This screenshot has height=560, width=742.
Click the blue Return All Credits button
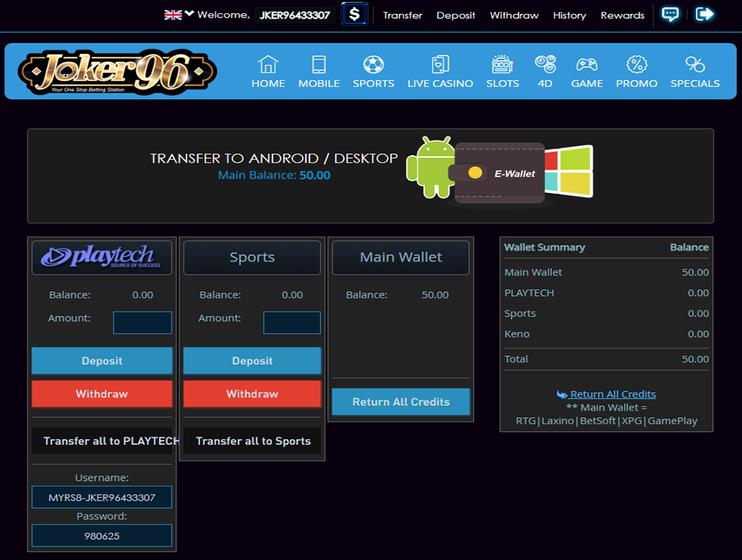(401, 402)
